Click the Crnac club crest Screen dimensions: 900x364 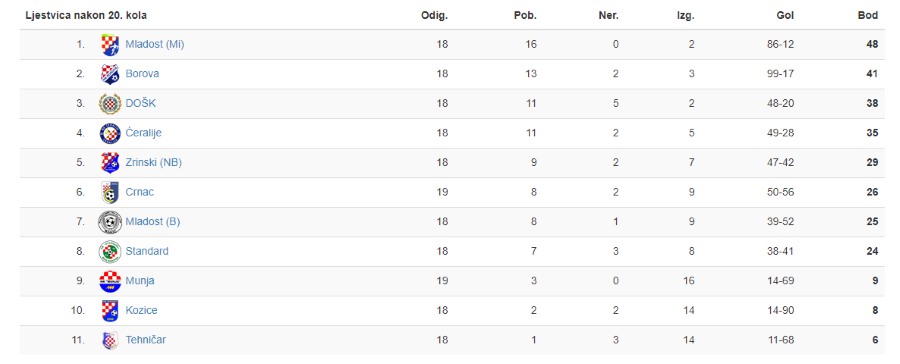[x=110, y=192]
